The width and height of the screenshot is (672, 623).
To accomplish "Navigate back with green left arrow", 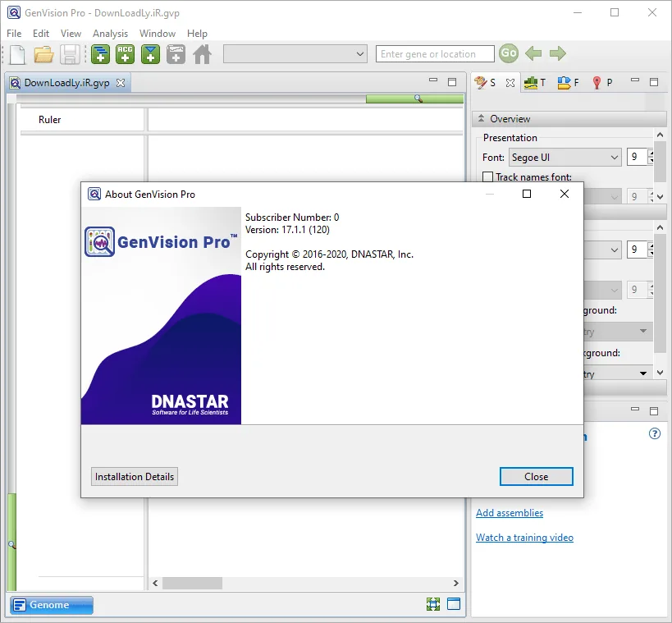I will [533, 53].
